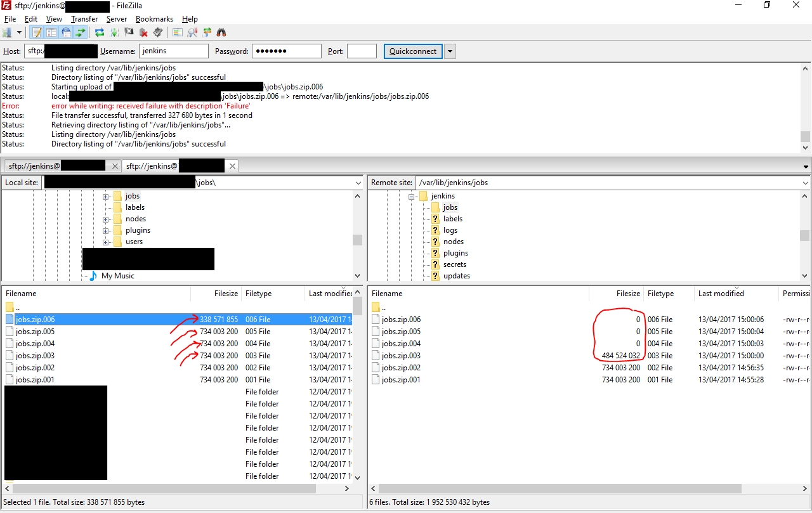Click the local file list horizontal scrollbar
This screenshot has width=812, height=513.
tap(176, 489)
